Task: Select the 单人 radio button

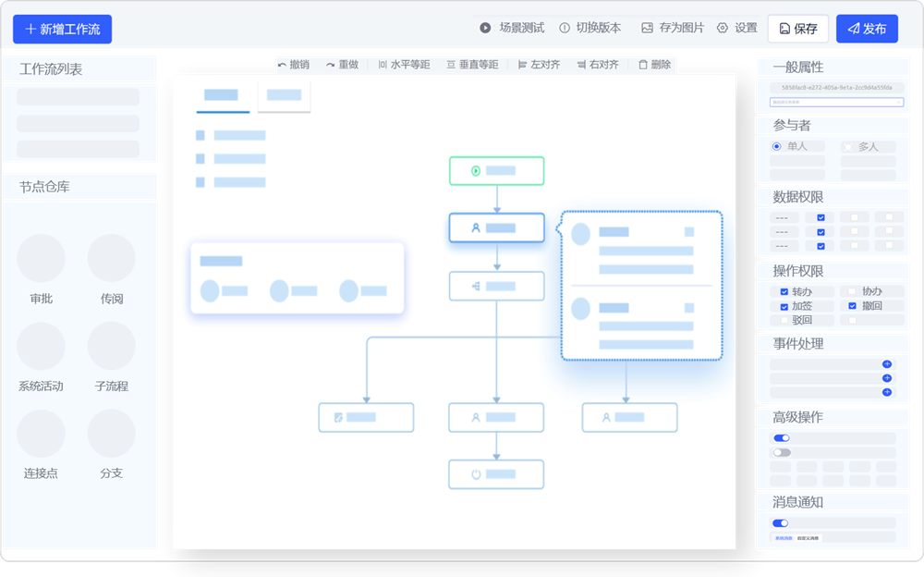Action: click(777, 146)
